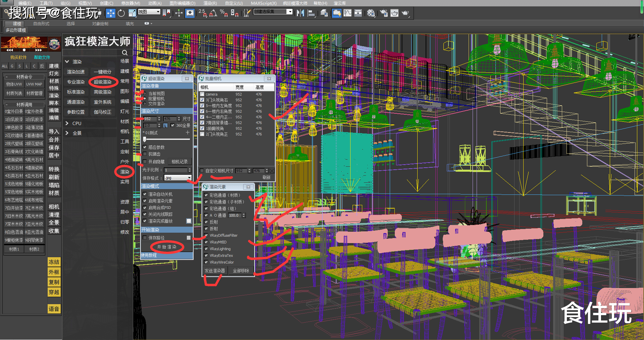
Task: Click the L lock-ratio button in 超级渲染
Action: click(165, 125)
